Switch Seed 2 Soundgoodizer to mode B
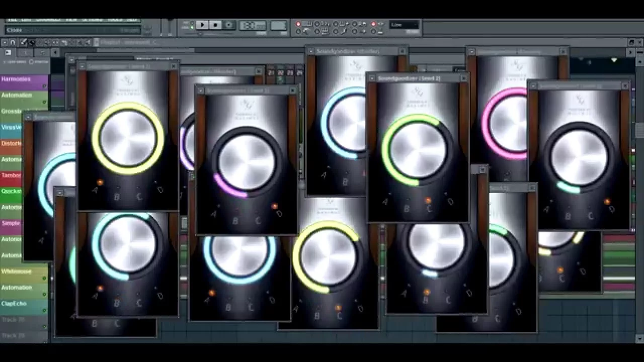 pyautogui.click(x=407, y=208)
